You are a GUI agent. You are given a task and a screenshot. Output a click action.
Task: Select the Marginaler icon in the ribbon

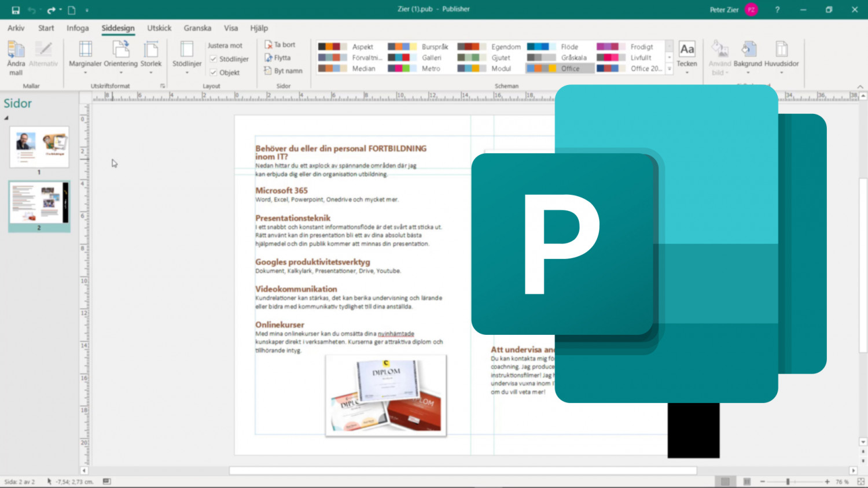tap(85, 50)
